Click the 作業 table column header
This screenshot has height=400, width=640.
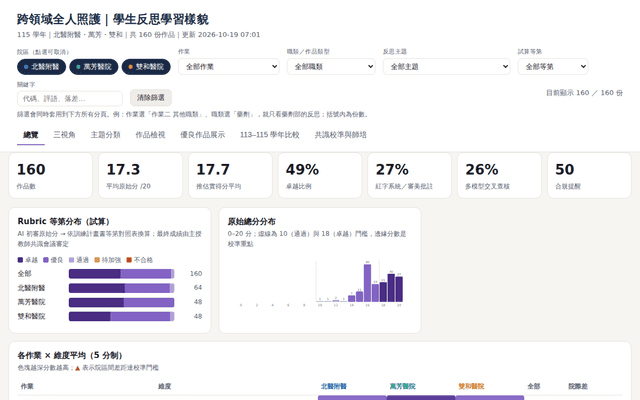[27, 386]
